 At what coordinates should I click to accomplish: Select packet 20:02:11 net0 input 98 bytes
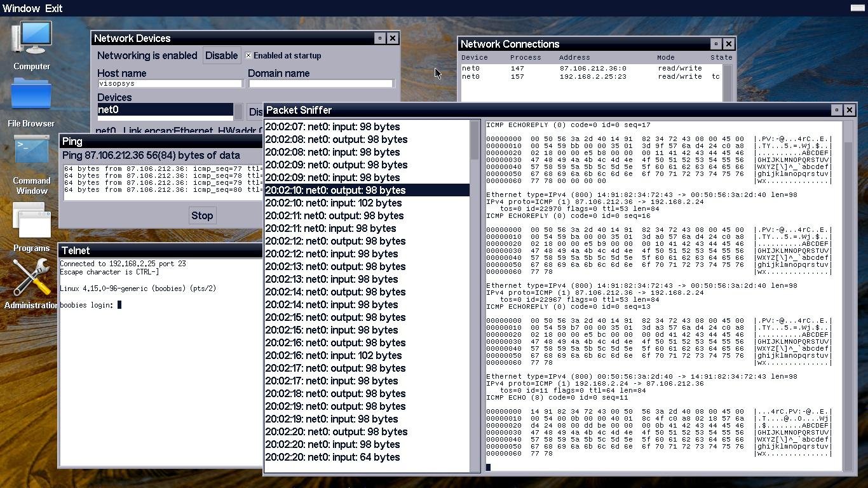pos(367,228)
